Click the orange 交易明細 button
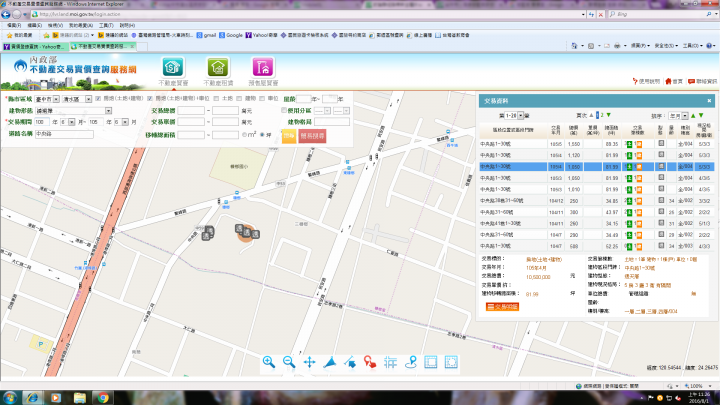The width and height of the screenshot is (720, 405). 502,307
